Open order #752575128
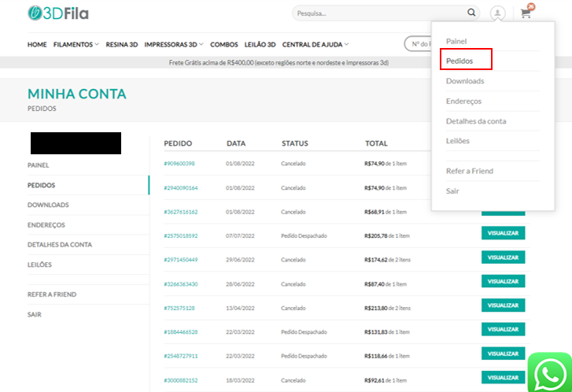Screen dimensions: 572x392 coord(179,309)
